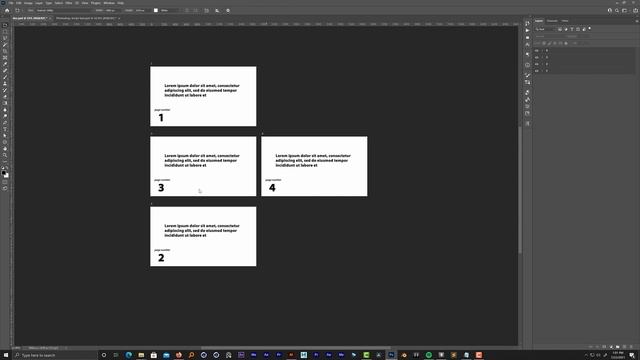Switch to the Paths tab
The width and height of the screenshot is (640, 360).
(x=565, y=21)
